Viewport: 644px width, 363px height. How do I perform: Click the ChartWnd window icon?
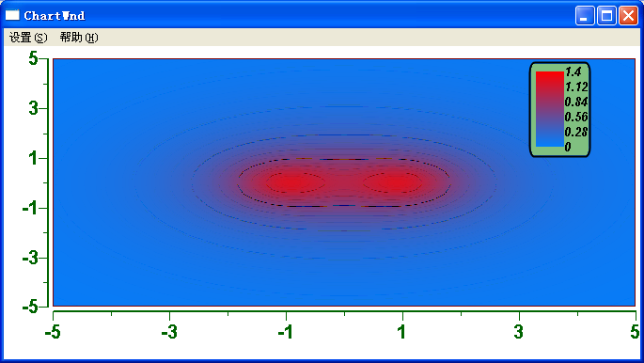click(x=12, y=15)
